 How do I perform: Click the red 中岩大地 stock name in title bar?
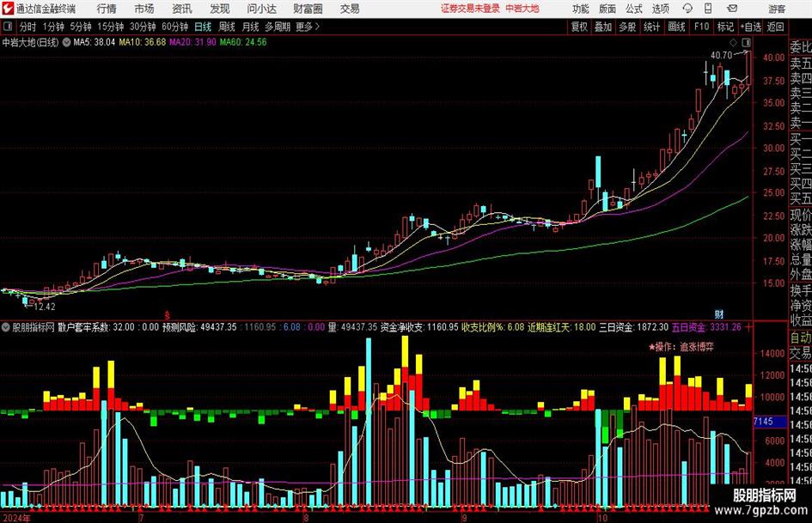(522, 9)
